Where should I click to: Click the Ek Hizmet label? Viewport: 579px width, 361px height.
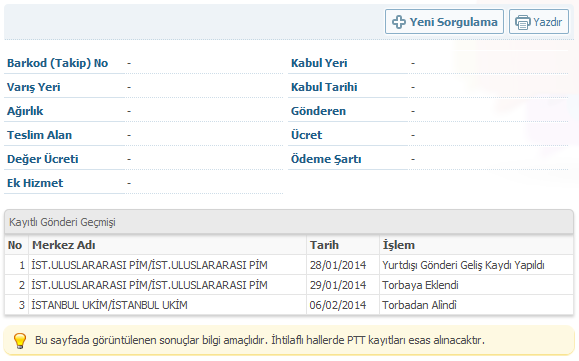35,183
